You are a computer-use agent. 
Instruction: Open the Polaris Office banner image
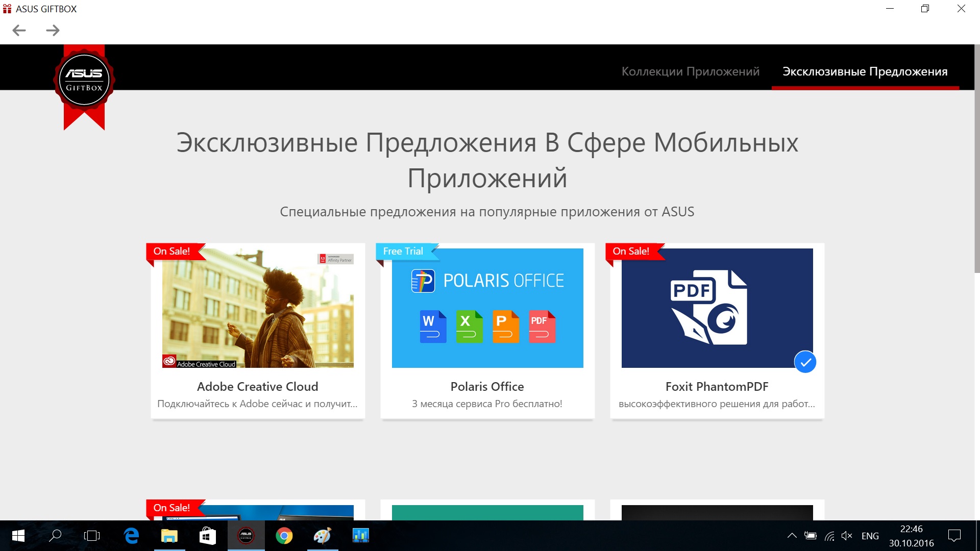pyautogui.click(x=487, y=308)
